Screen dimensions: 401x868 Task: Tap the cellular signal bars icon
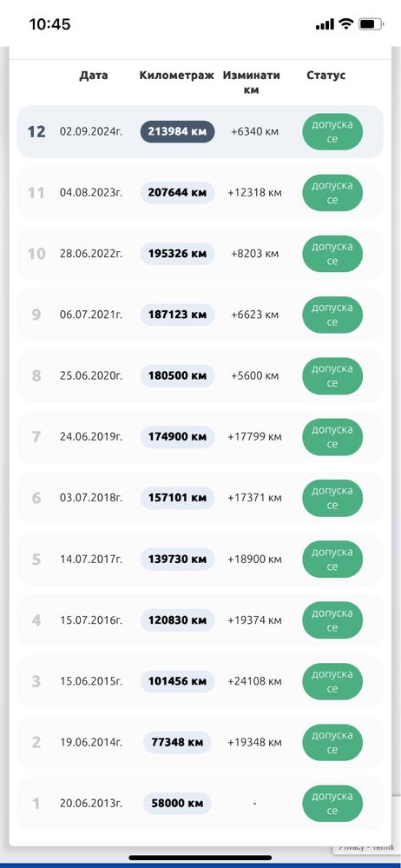pos(325,24)
